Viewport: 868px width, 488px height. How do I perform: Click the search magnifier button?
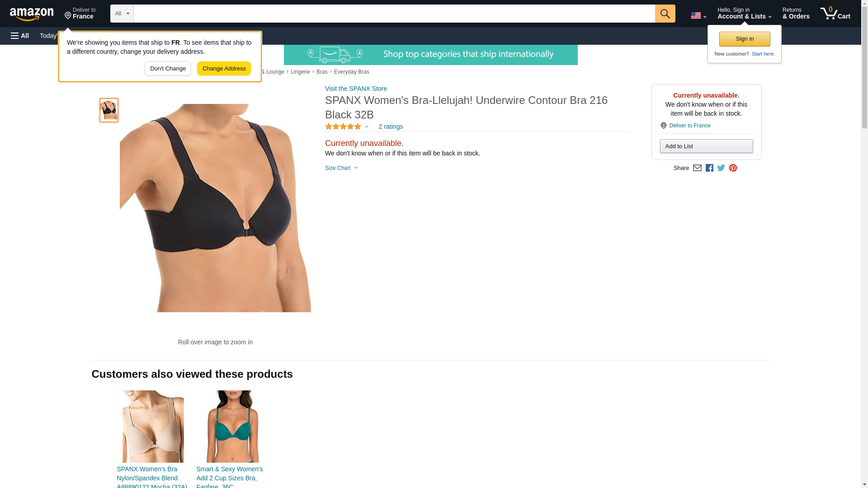pyautogui.click(x=665, y=14)
